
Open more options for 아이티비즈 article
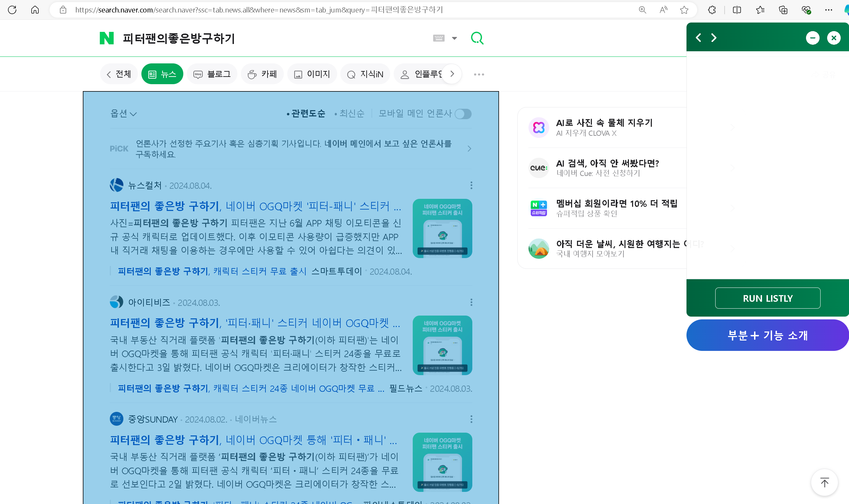coord(471,302)
